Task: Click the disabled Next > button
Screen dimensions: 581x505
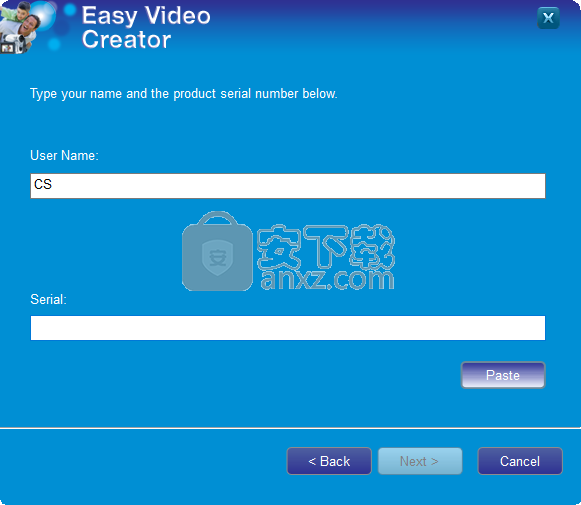Action: coord(420,461)
